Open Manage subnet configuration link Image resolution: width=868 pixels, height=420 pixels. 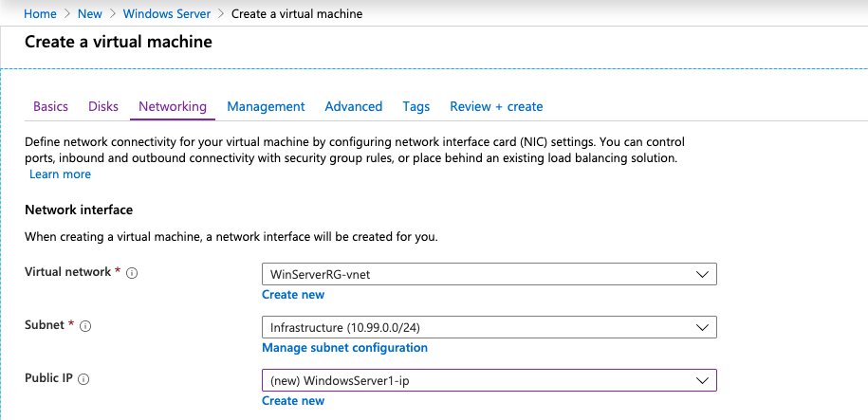[344, 348]
